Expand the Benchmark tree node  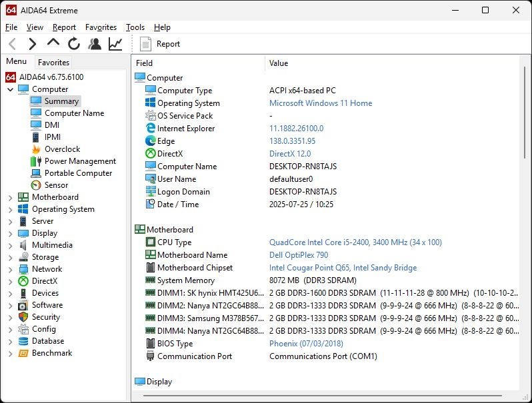click(x=11, y=354)
